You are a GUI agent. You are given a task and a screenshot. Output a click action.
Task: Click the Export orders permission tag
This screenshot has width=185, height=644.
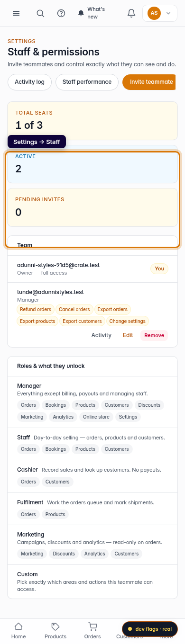(x=112, y=309)
